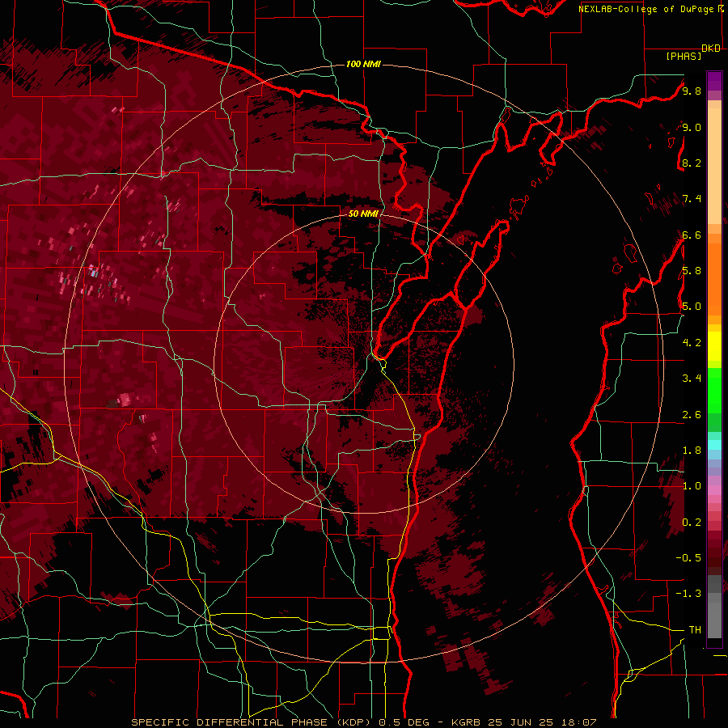This screenshot has height=728, width=728.
Task: Click the 50 NMI range ring label
Action: tap(363, 214)
